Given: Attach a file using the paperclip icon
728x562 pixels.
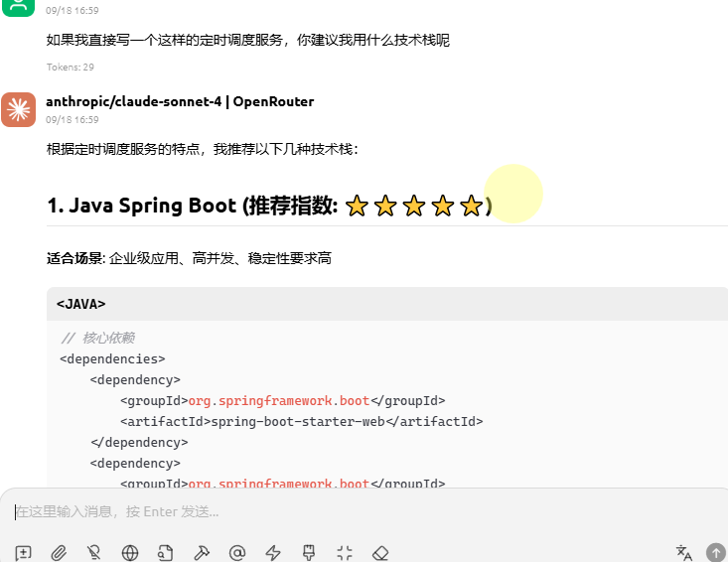Looking at the screenshot, I should coord(59,553).
